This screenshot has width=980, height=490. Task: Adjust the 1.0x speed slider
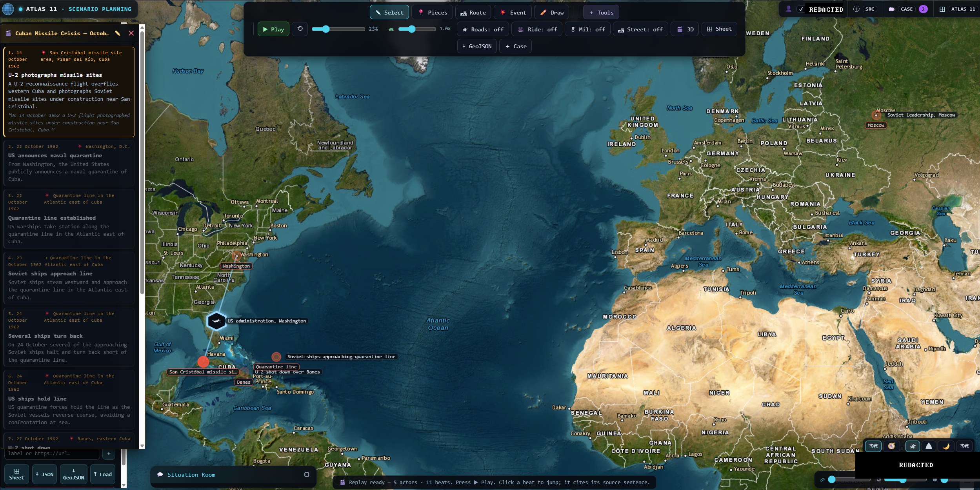[417, 29]
